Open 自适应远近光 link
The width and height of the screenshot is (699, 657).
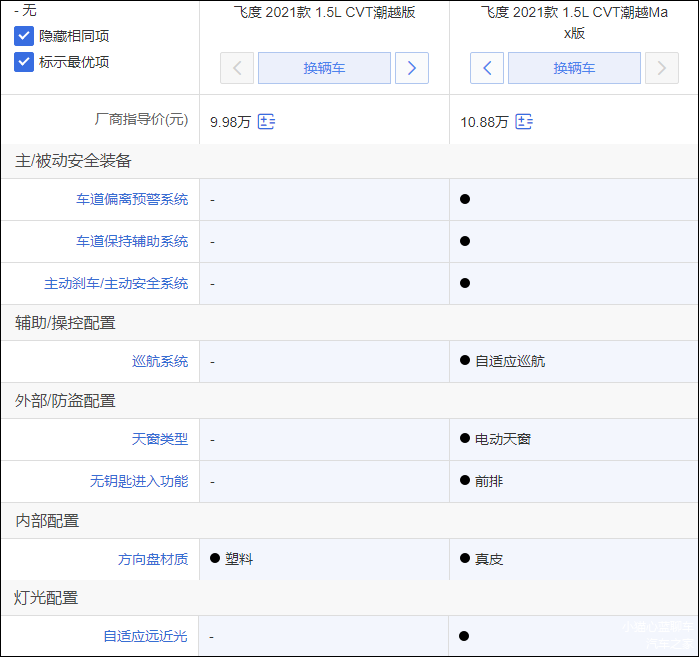coord(146,636)
